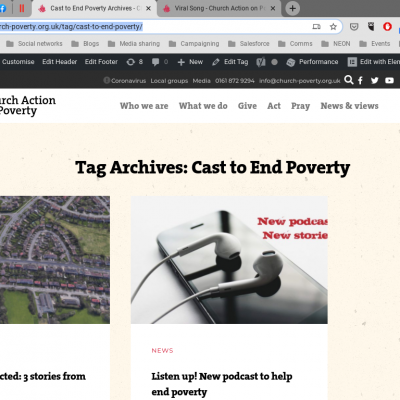The height and width of the screenshot is (400, 400).
Task: Open the YouTube icon in site header
Action: tap(389, 80)
